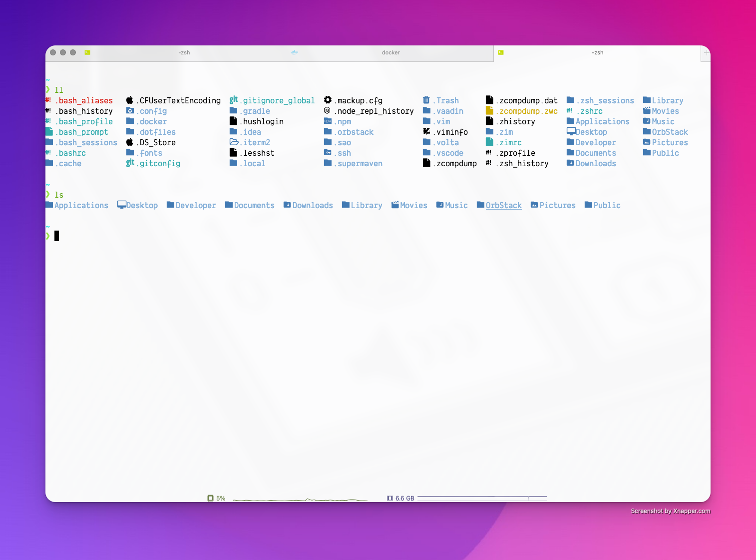Click the monitor icon beside Desktop in ls output
The width and height of the screenshot is (756, 560).
click(x=122, y=205)
